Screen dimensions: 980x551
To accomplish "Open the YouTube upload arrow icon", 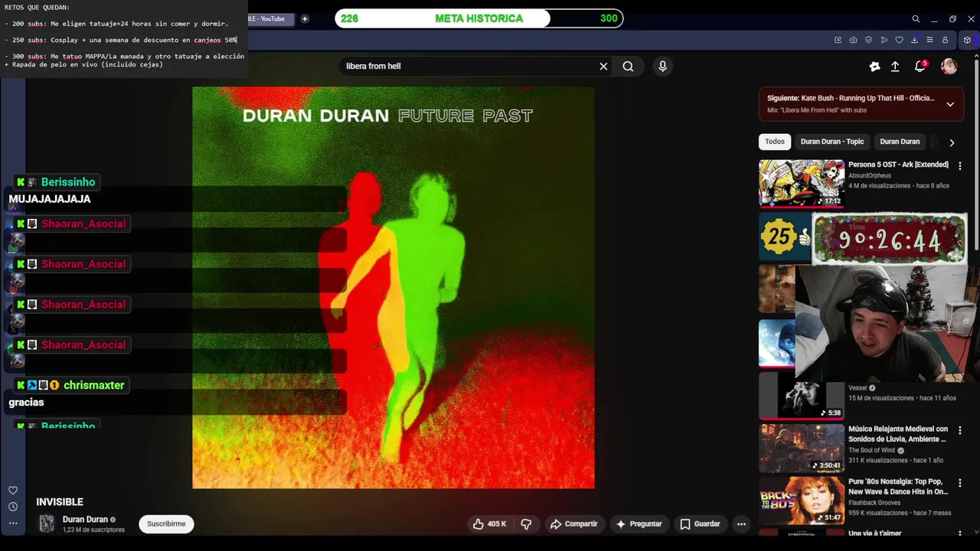I will click(x=895, y=67).
